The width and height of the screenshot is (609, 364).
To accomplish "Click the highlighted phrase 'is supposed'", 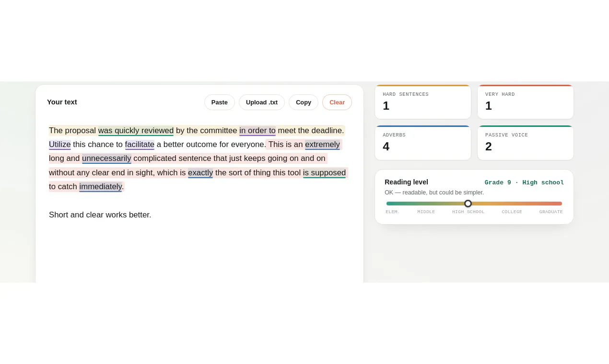I will pyautogui.click(x=324, y=173).
